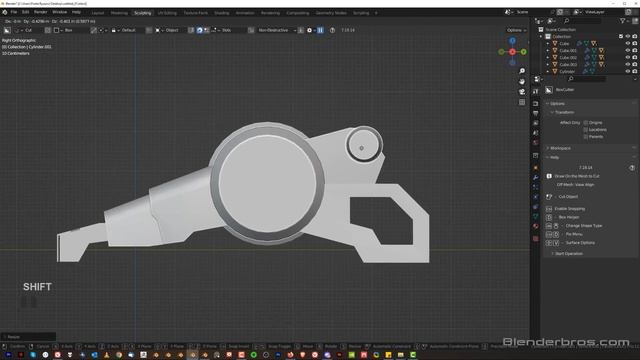The height and width of the screenshot is (360, 640).
Task: Select Cube.001 in the outliner
Action: click(568, 51)
